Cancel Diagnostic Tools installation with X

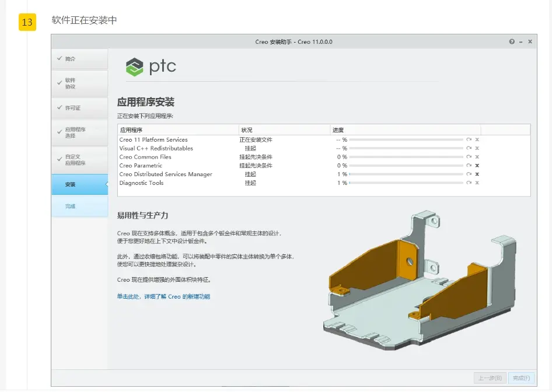(x=477, y=183)
